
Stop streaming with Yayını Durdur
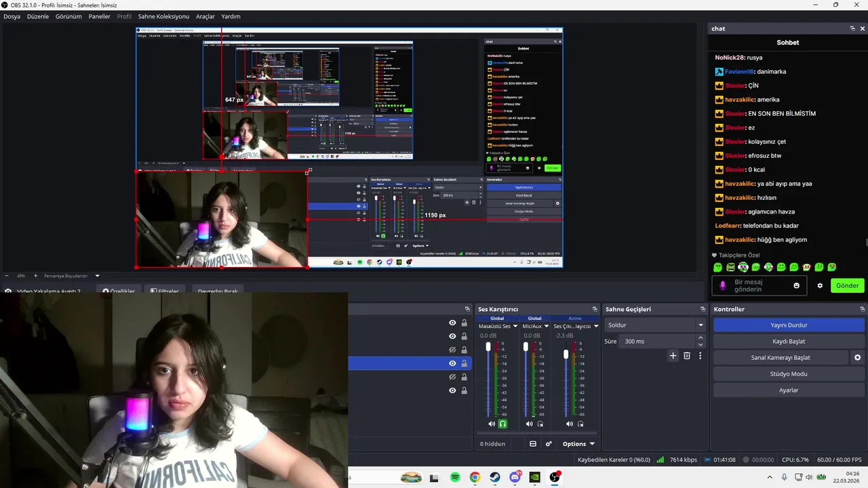pos(789,325)
